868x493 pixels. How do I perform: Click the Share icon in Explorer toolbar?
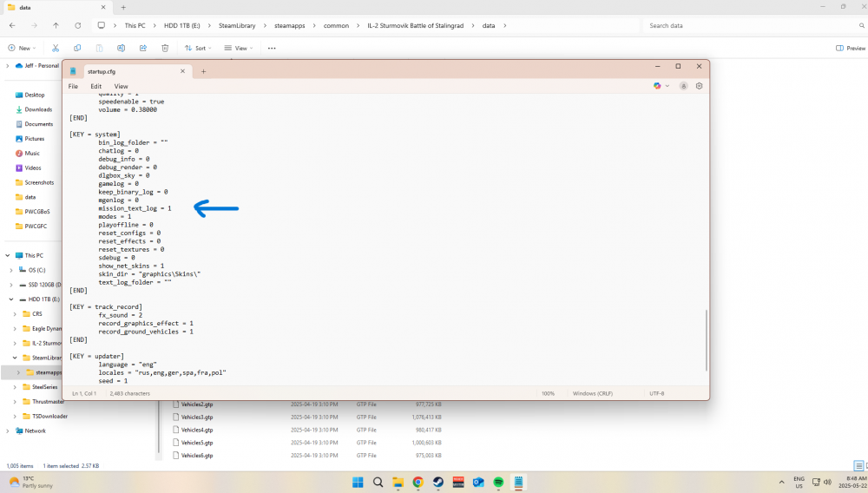[143, 48]
